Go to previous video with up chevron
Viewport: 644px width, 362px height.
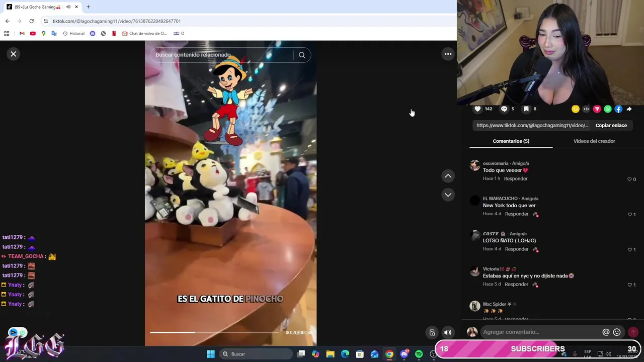point(448,176)
